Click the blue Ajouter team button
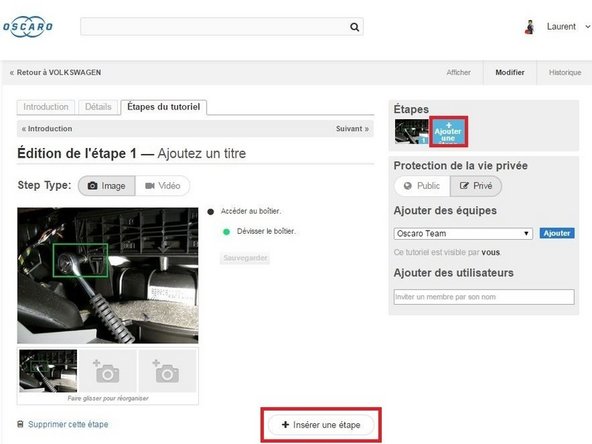Image resolution: width=592 pixels, height=444 pixels. click(x=557, y=233)
